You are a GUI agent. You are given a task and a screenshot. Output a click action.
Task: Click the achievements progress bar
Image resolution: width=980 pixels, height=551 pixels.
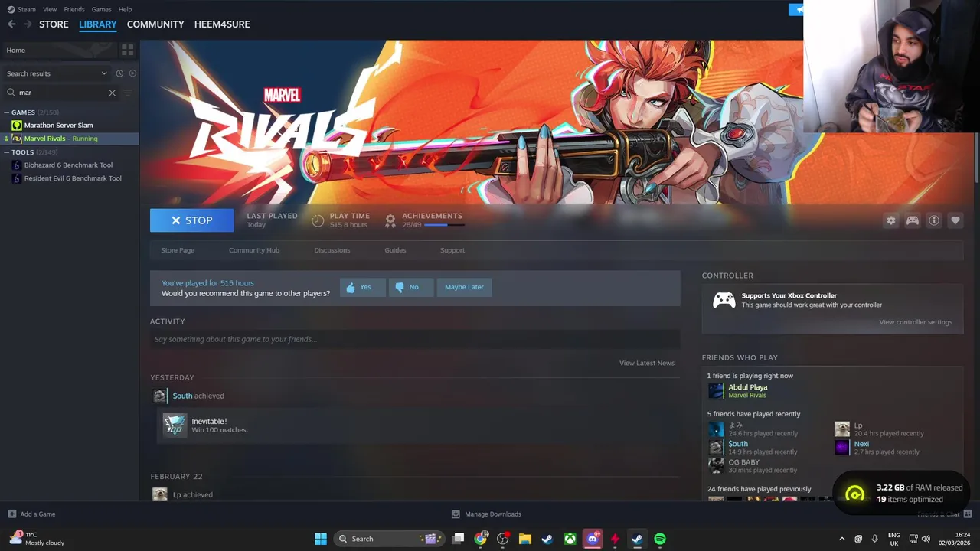(x=444, y=225)
